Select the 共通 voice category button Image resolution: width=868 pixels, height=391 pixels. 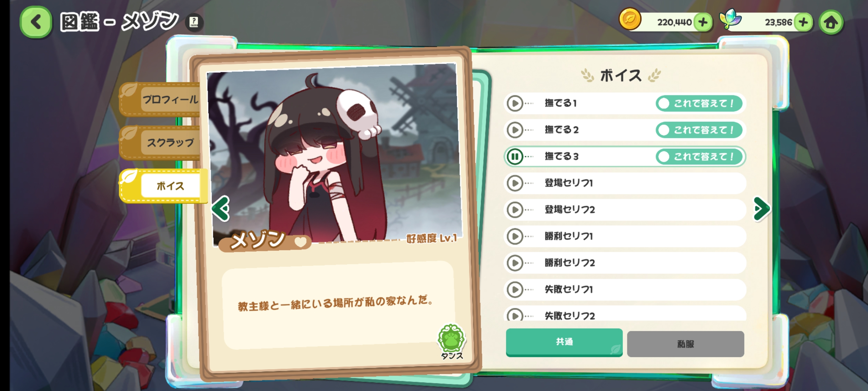click(564, 342)
